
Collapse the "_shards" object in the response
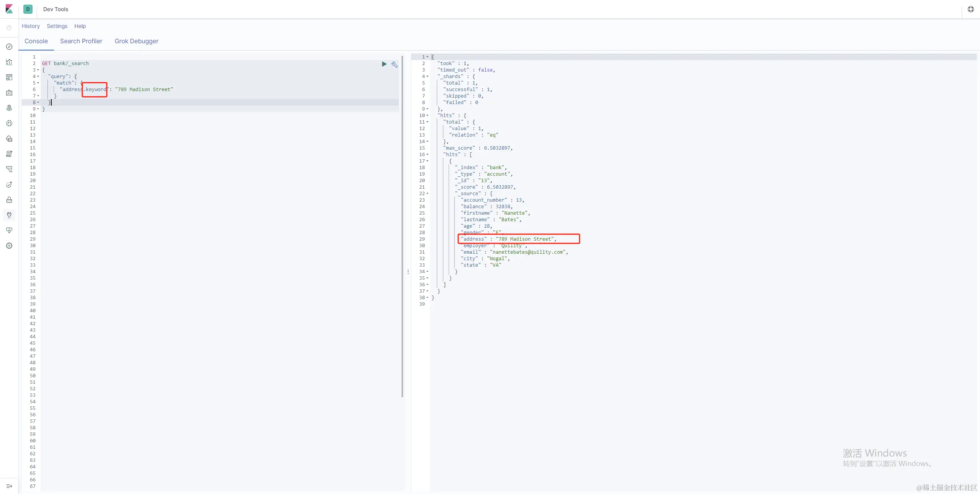pos(428,77)
